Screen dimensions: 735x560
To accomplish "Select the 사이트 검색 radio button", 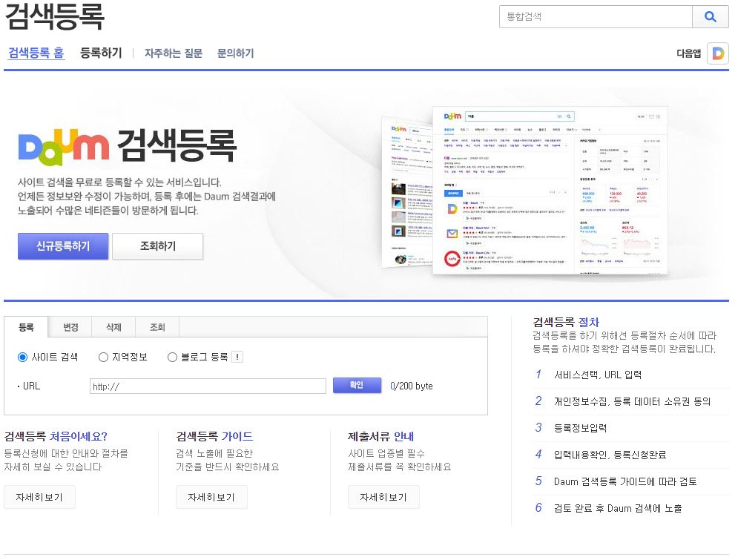I will (x=22, y=357).
